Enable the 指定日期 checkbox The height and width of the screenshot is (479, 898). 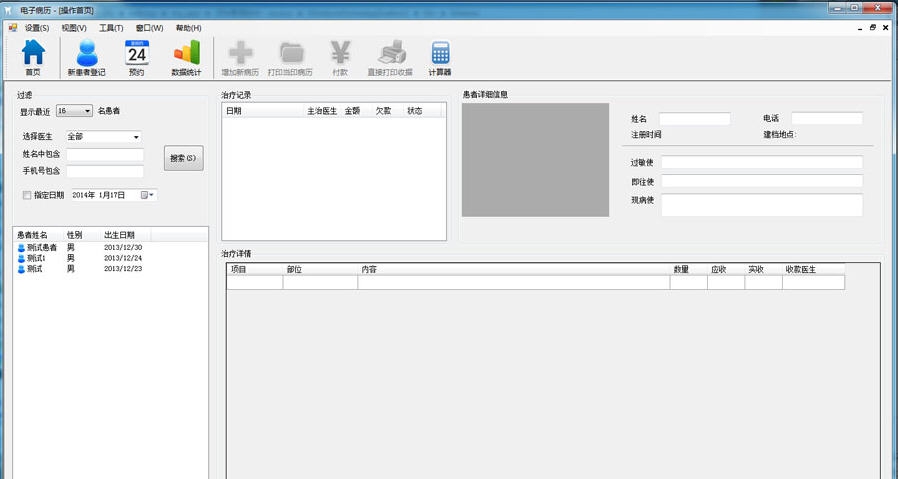pos(27,195)
